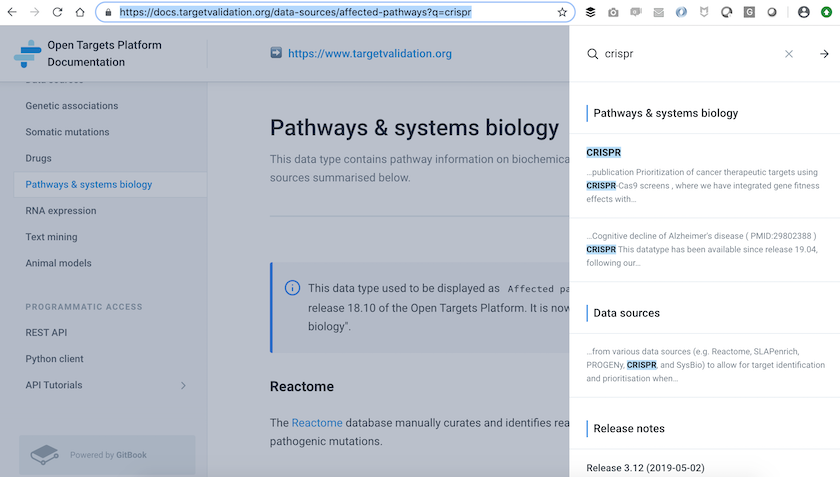Image resolution: width=840 pixels, height=477 pixels.
Task: Click the Pathways & systems biology page title
Action: (414, 128)
